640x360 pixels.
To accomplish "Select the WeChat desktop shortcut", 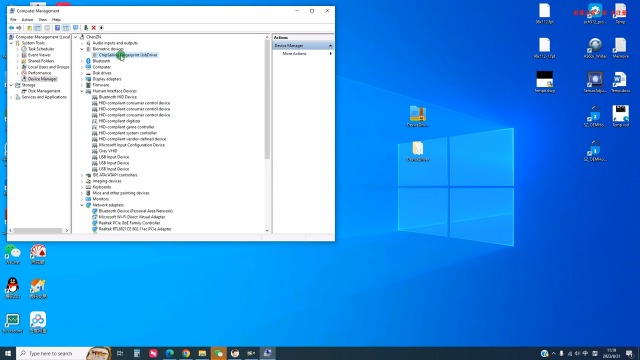I will 13,254.
